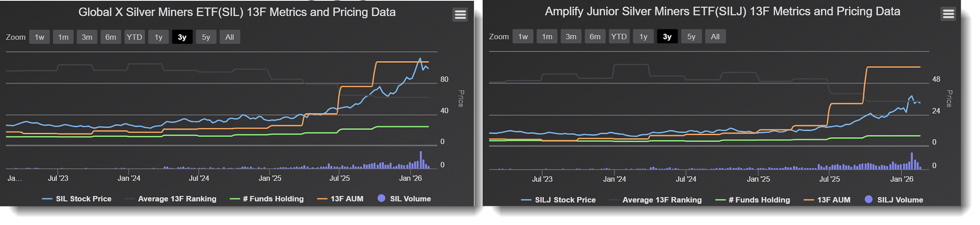Toggle 13F AUM series on SILJ chart
980x225 pixels.
[x=827, y=200]
